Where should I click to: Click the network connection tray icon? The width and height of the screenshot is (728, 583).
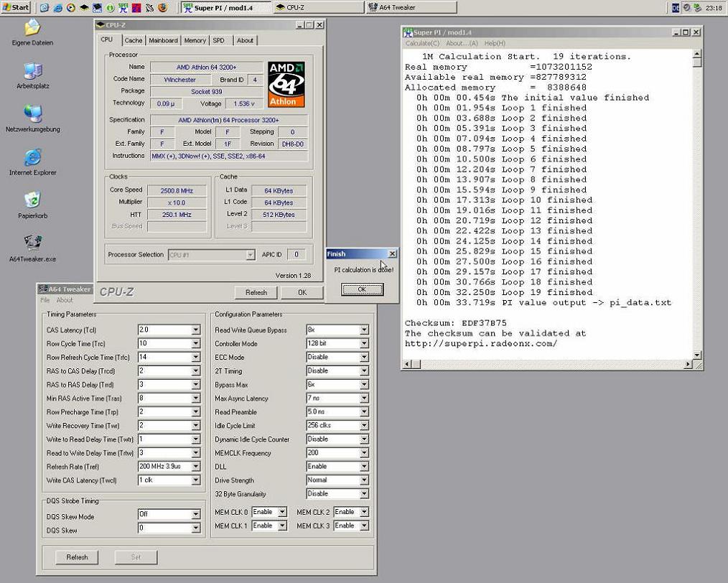coord(697,7)
